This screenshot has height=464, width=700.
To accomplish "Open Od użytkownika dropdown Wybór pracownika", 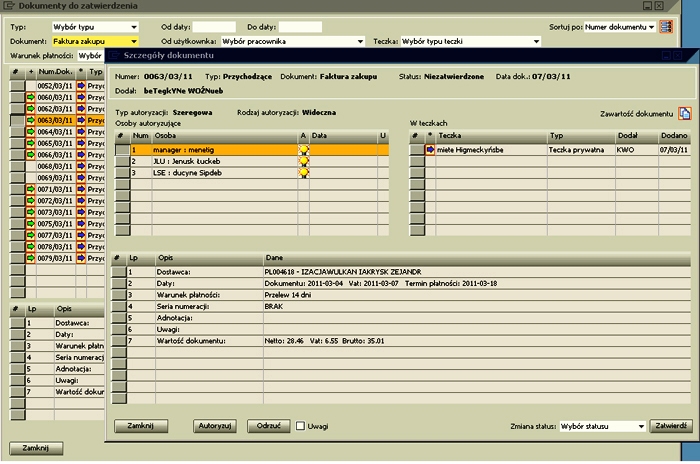I will pos(293,41).
